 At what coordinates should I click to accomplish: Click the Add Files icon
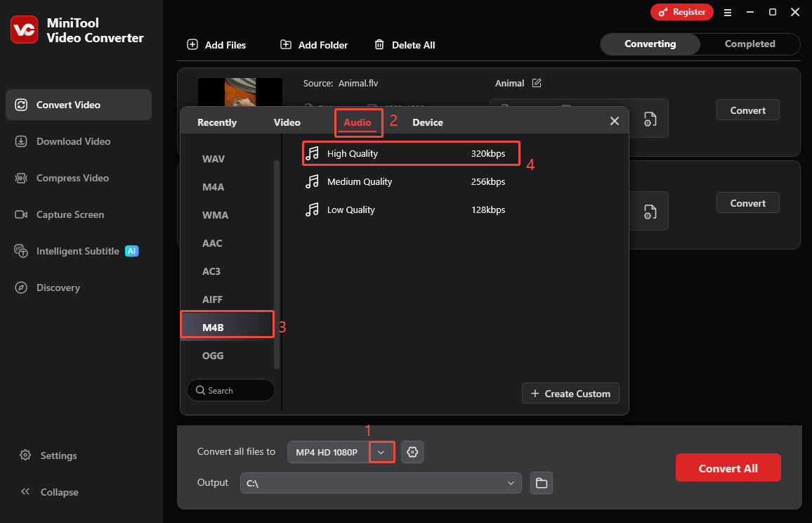[192, 44]
